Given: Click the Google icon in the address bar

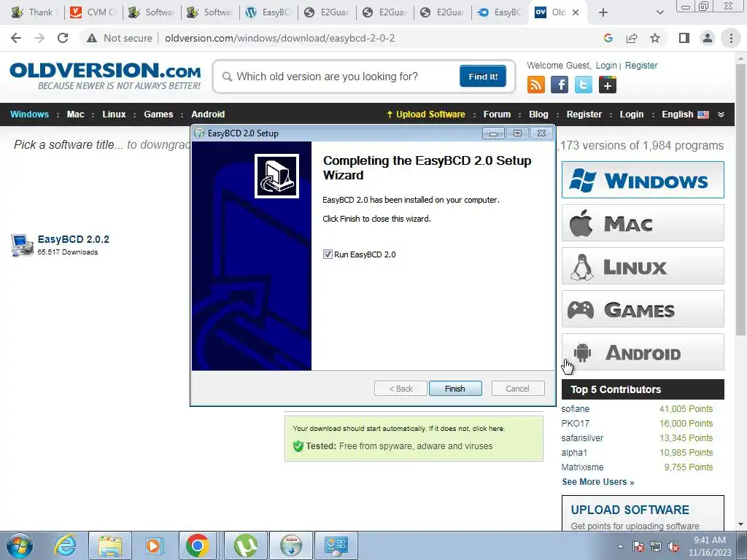Looking at the screenshot, I should coord(608,38).
